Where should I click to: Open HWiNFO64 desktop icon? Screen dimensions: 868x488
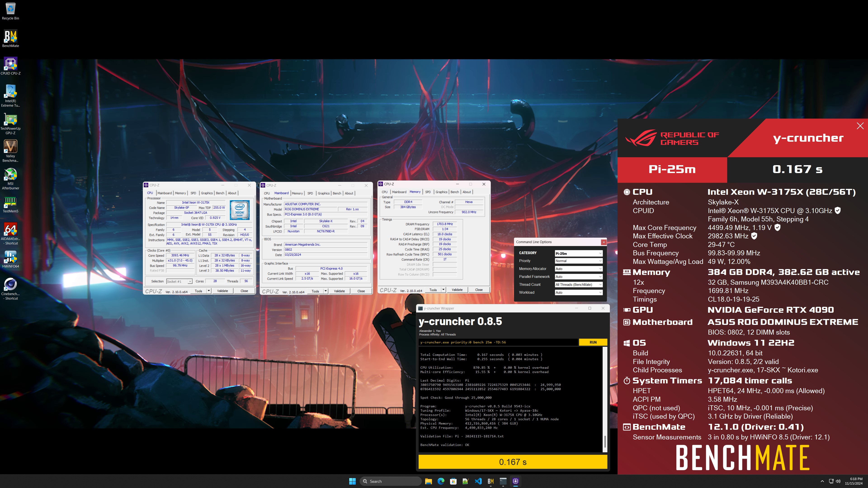(x=10, y=259)
